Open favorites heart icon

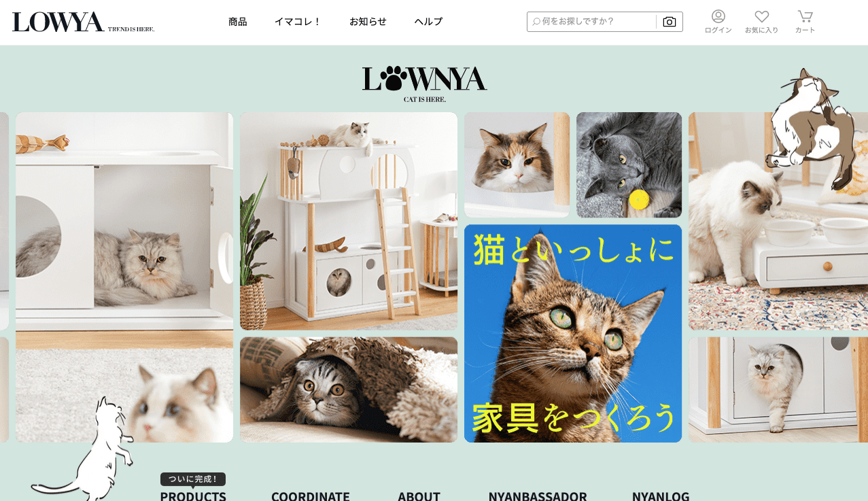click(x=762, y=16)
